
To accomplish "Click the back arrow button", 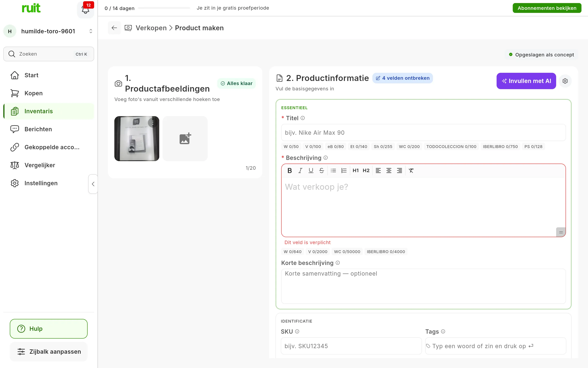I will (x=114, y=28).
